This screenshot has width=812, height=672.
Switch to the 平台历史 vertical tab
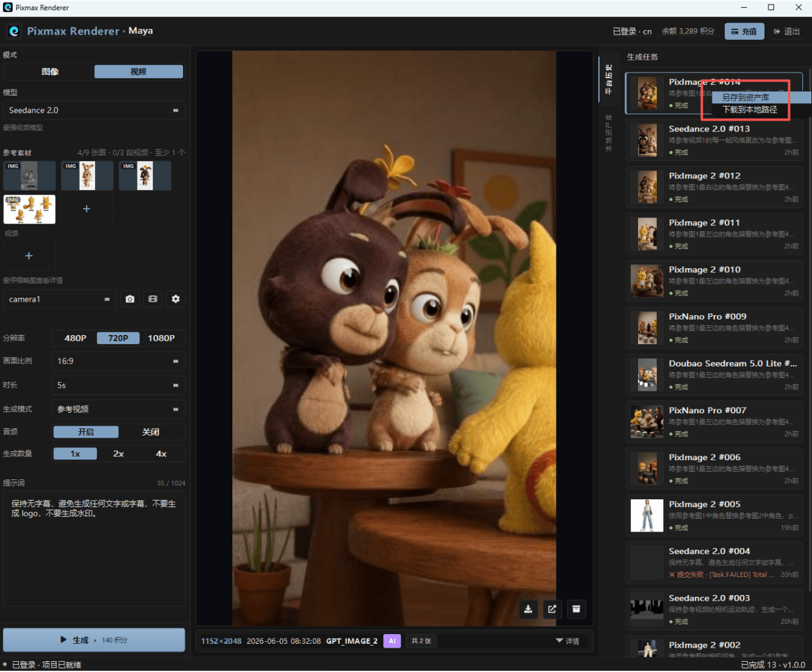point(609,78)
